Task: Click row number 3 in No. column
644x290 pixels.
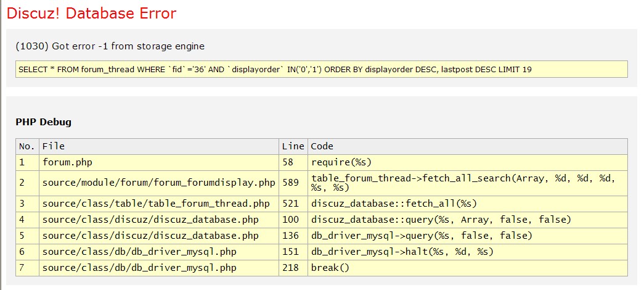Action: tap(28, 204)
